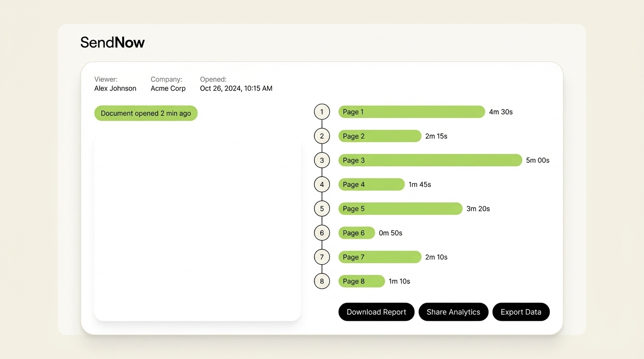644x359 pixels.
Task: Select the viewer name Alex Johnson
Action: 115,88
